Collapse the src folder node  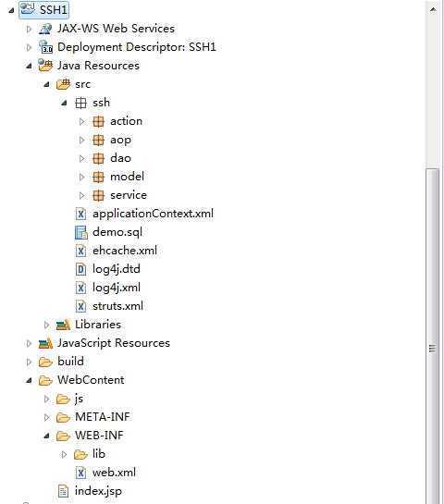pyautogui.click(x=46, y=84)
